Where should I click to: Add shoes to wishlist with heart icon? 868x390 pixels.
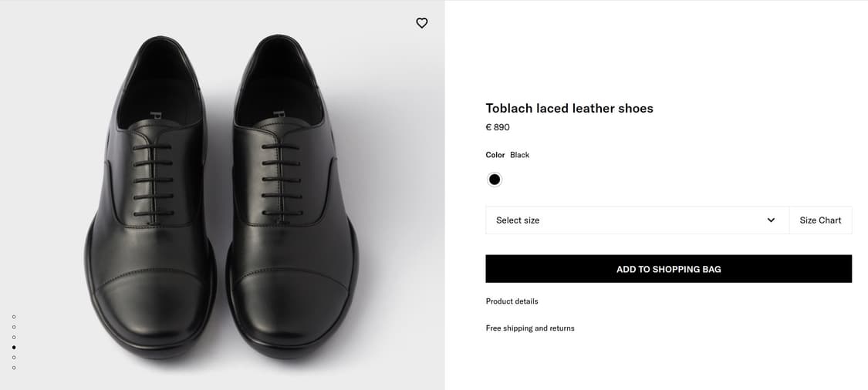[421, 23]
